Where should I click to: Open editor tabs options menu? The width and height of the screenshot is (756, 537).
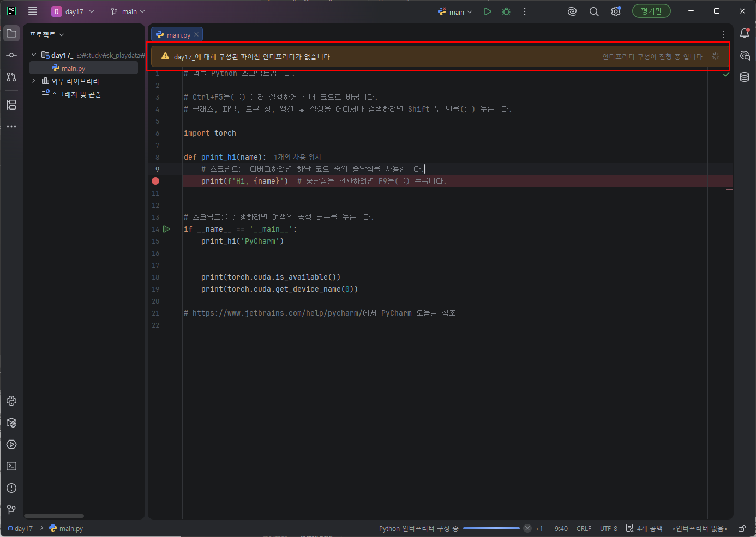[x=723, y=34]
